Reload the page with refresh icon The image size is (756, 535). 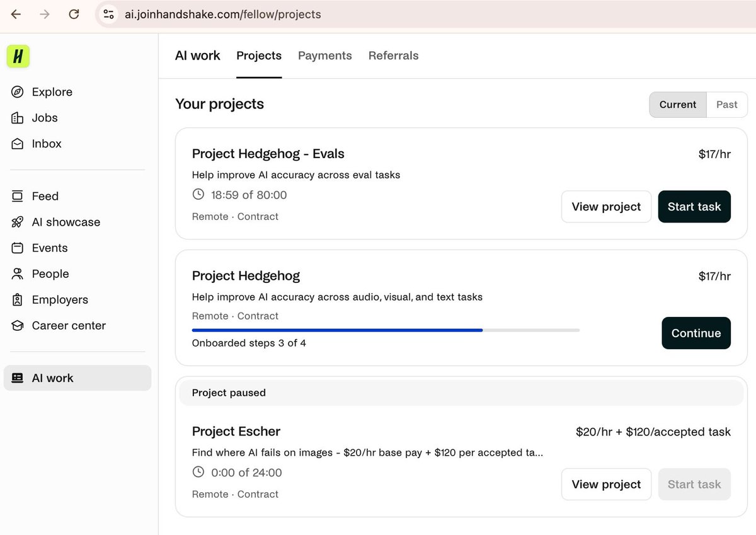[74, 14]
